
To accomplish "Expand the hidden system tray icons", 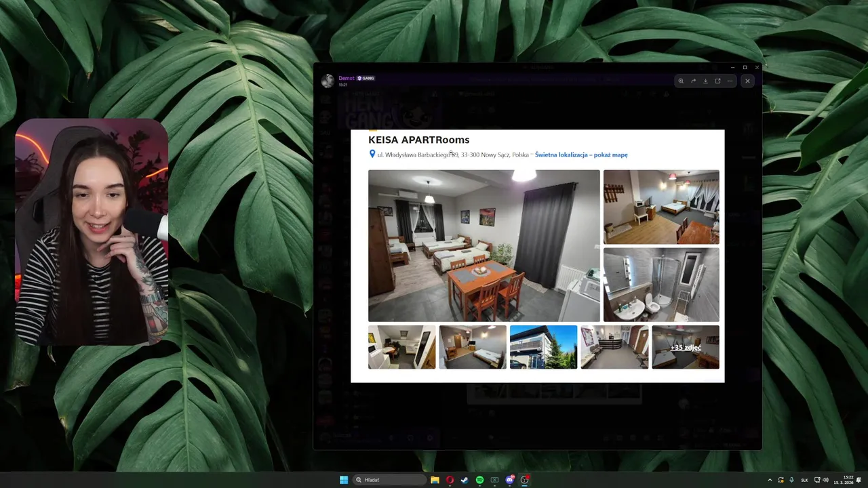I will tap(770, 480).
